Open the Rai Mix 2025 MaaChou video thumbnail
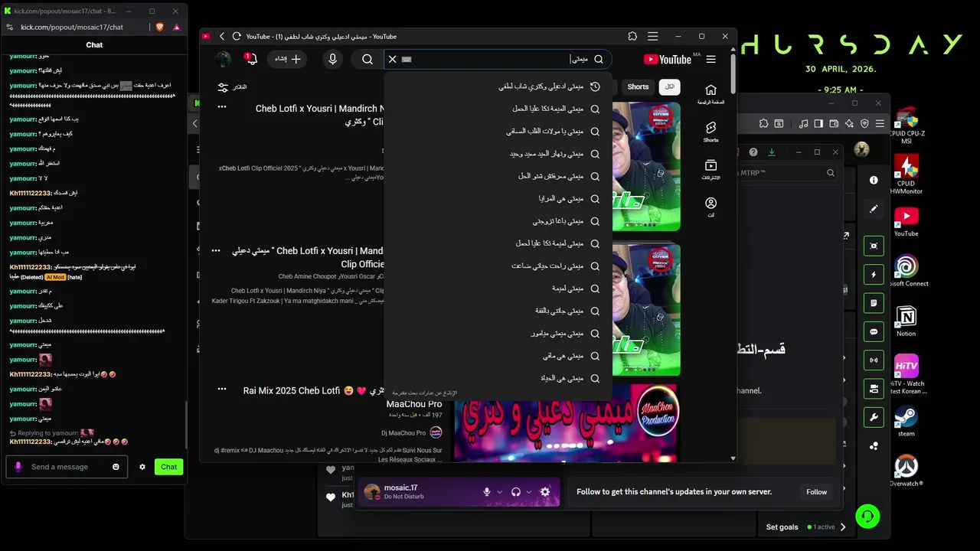The image size is (980, 551). click(x=567, y=422)
